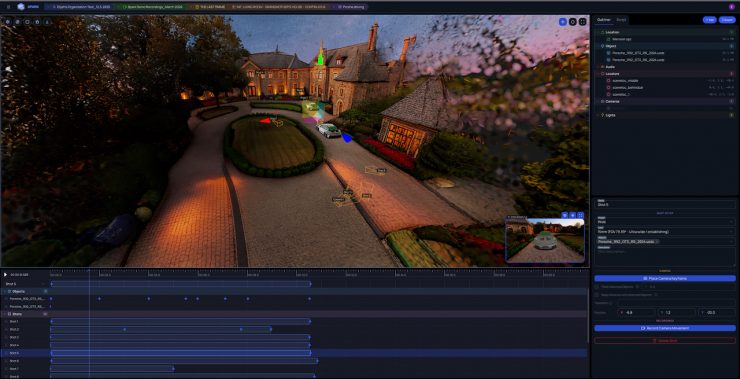The image size is (740, 379).
Task: Expand the camera preview via its fullscreen icon
Action: [x=580, y=215]
